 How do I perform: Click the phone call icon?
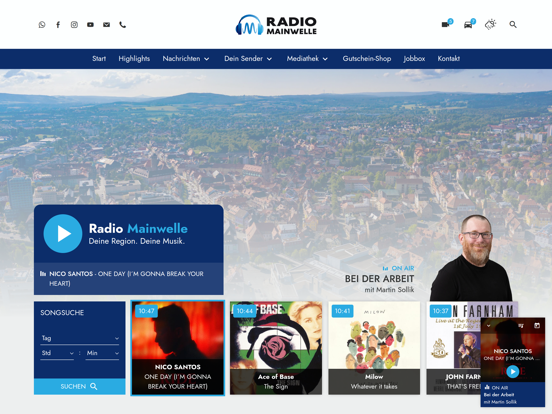123,25
